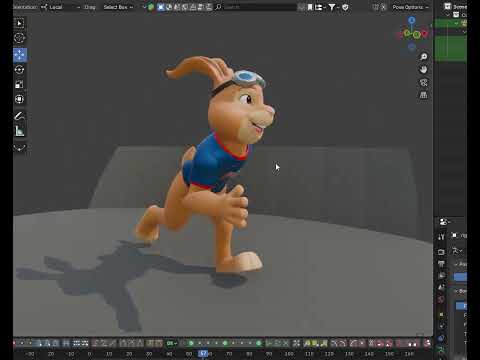Viewport: 480px width, 360px height.
Task: Pick the Rotate tool
Action: tap(19, 70)
